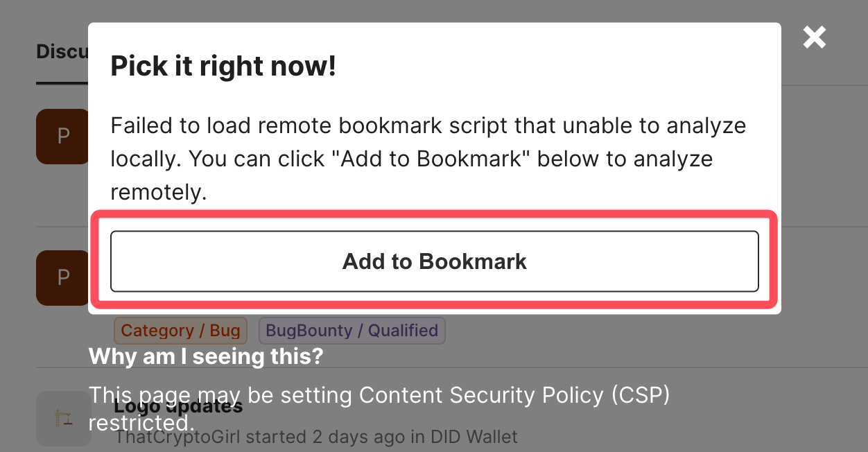This screenshot has height=452, width=868.
Task: Click the word 'remotely.' in dialog message
Action: point(159,192)
